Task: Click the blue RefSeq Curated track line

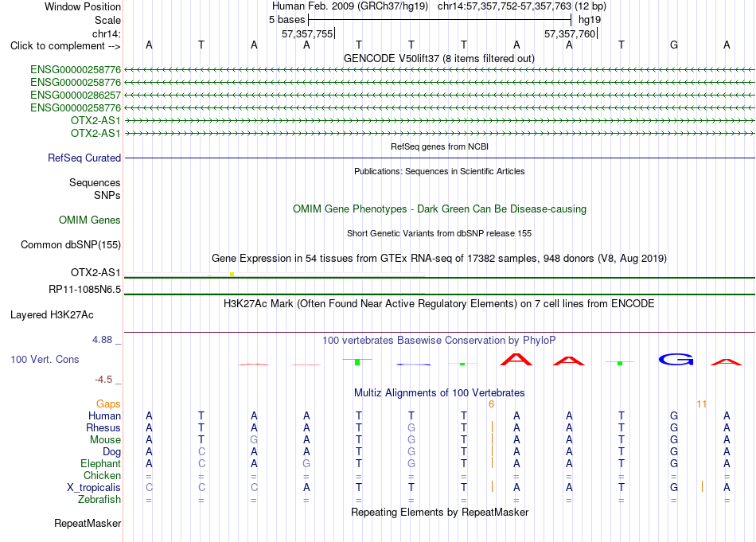Action: 440,158
